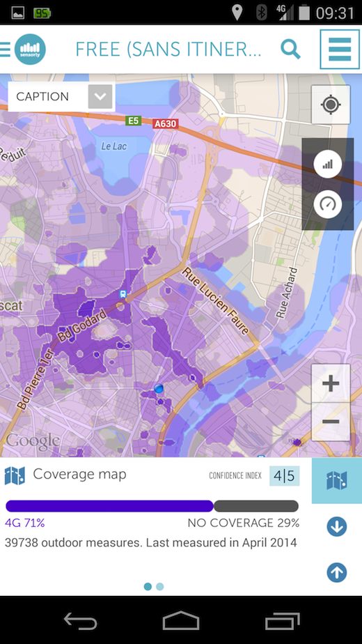This screenshot has width=362, height=644.
Task: Tap the 'Rue Achard' street label
Action: point(287,293)
